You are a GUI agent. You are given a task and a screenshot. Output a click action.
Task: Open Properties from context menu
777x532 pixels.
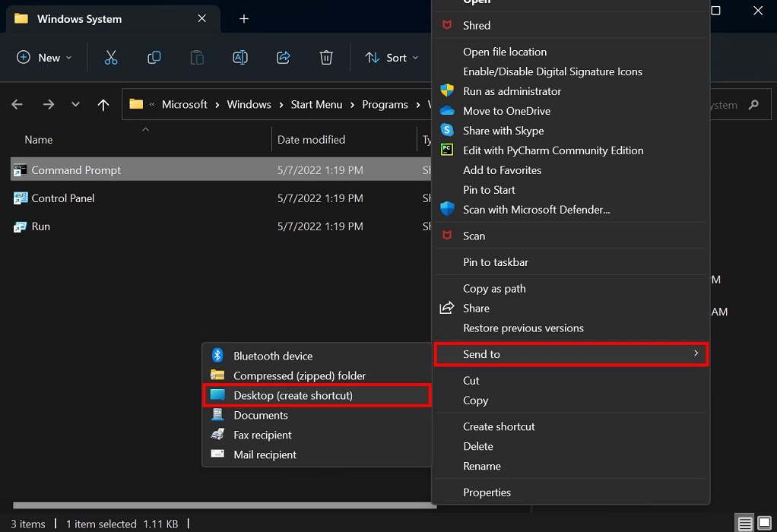pyautogui.click(x=571, y=492)
